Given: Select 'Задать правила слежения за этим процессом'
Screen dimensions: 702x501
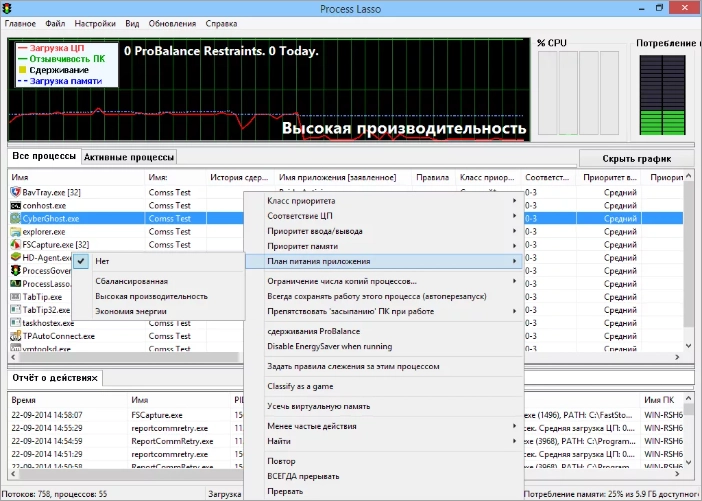Looking at the screenshot, I should point(384,366).
